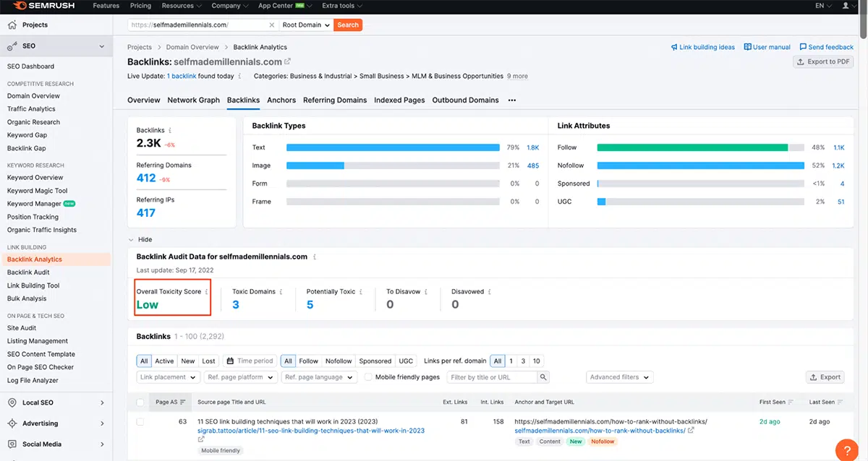The width and height of the screenshot is (868, 461).
Task: Show only Follow links filter
Action: pos(309,361)
